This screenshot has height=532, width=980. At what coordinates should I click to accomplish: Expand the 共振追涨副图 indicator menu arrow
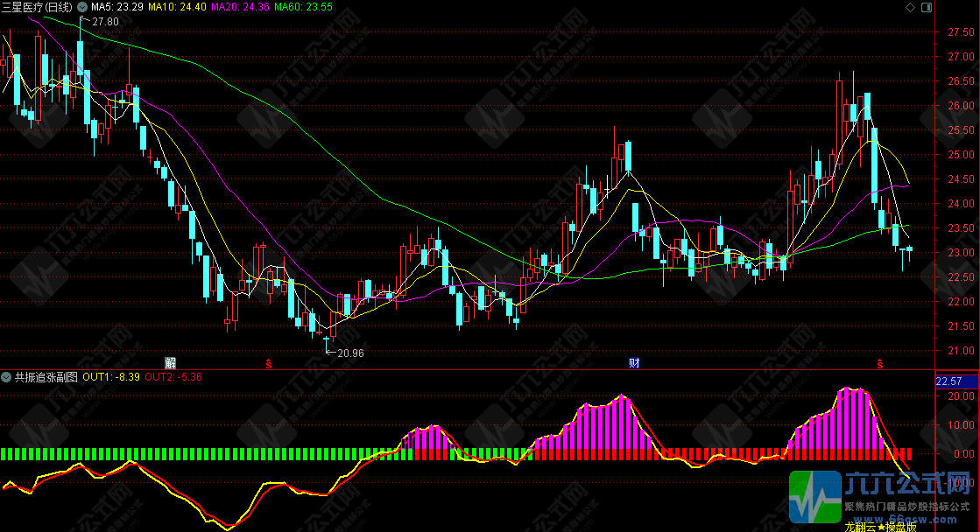(7, 377)
